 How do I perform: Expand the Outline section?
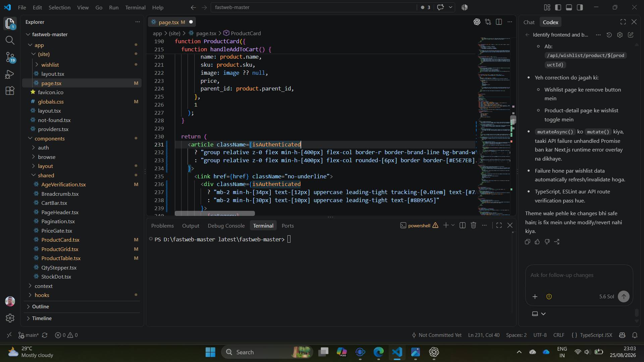[x=40, y=307]
